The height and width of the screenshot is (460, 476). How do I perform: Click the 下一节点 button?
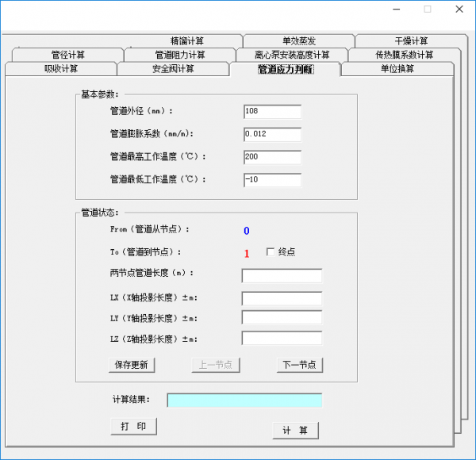click(x=300, y=365)
